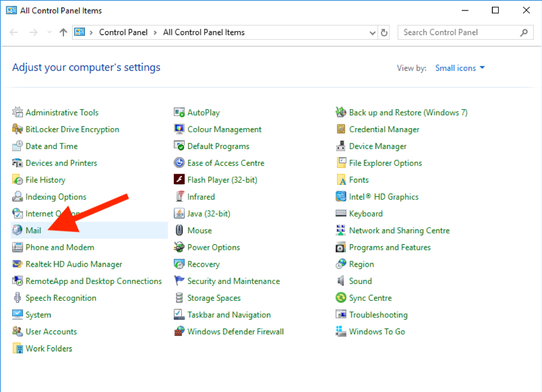Minimize the Control Panel window
The width and height of the screenshot is (542, 392).
coord(465,10)
